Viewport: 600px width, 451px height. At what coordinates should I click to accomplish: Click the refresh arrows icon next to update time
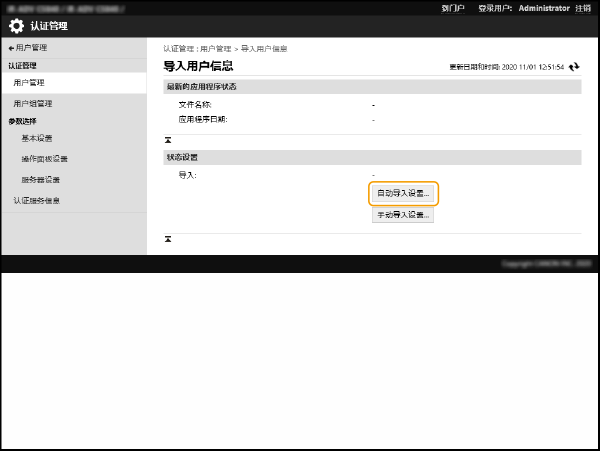pyautogui.click(x=574, y=67)
